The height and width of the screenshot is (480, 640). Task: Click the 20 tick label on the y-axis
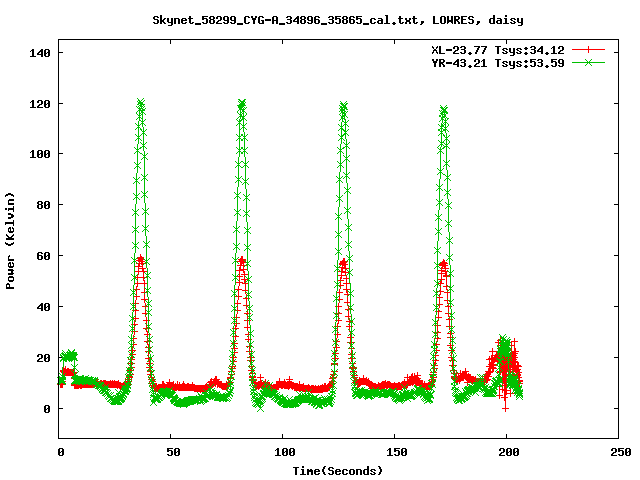tap(43, 358)
